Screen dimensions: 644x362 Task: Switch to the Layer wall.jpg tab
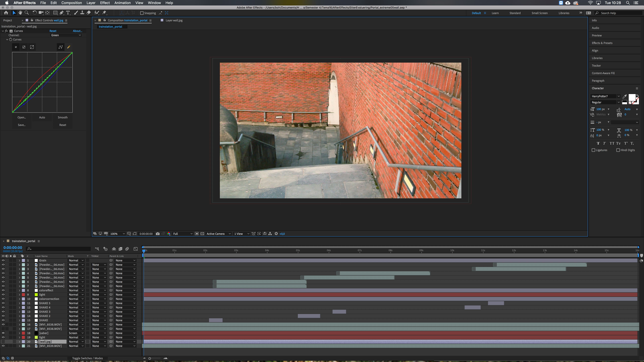point(174,20)
